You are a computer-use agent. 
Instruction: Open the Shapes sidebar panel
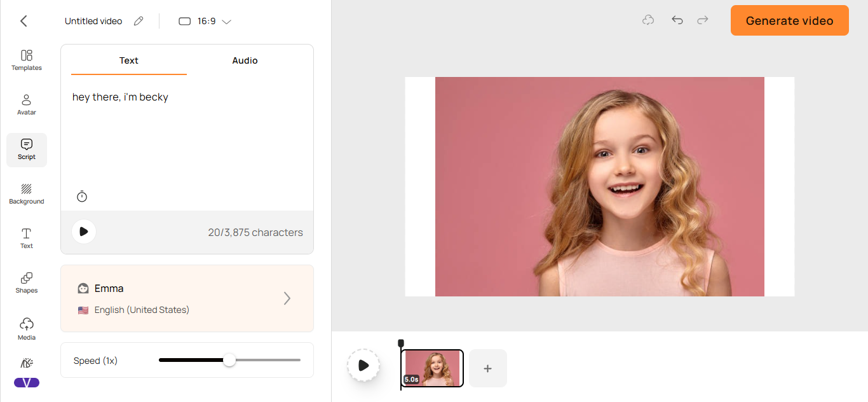(x=27, y=283)
